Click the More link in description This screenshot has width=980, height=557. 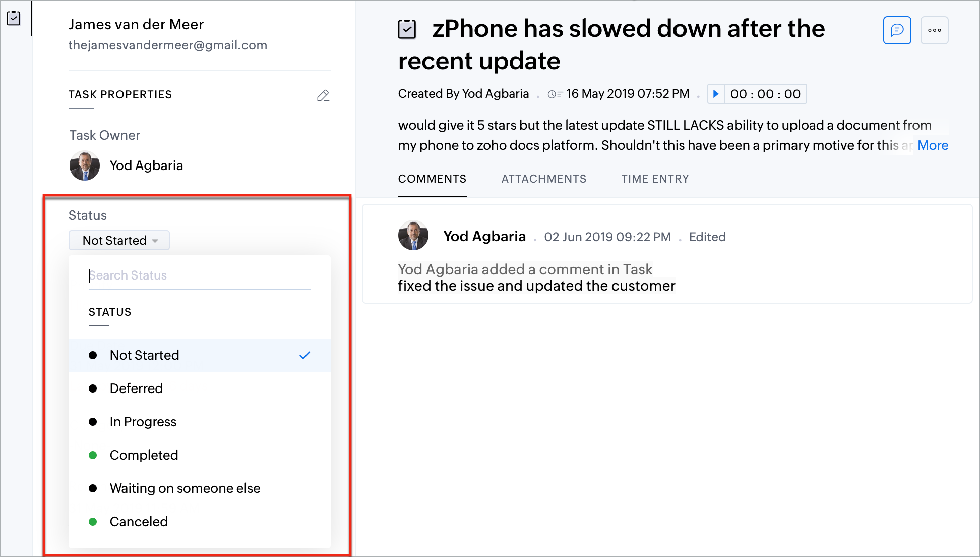coord(933,145)
